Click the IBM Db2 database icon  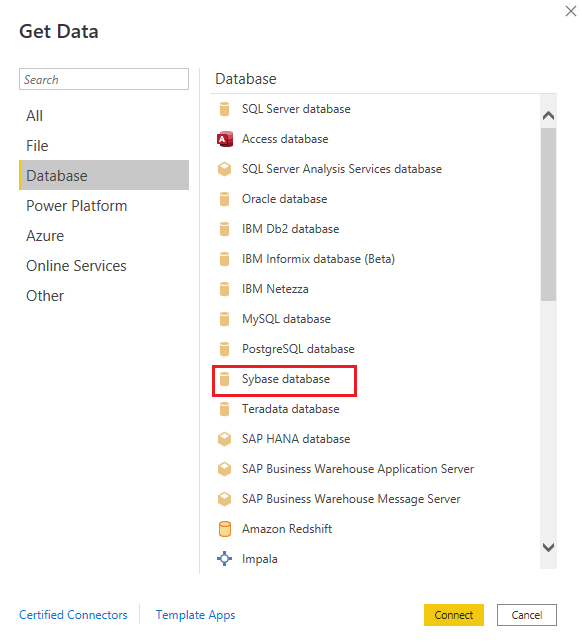click(x=224, y=229)
